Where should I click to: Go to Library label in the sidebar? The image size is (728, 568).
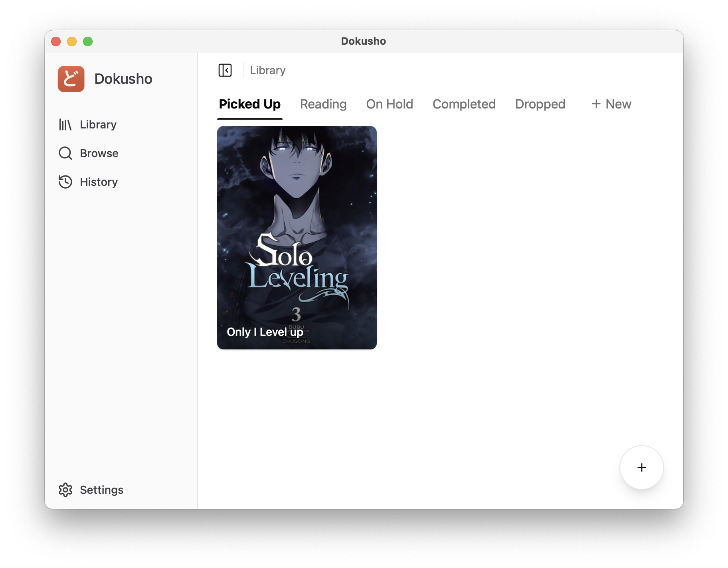click(98, 124)
